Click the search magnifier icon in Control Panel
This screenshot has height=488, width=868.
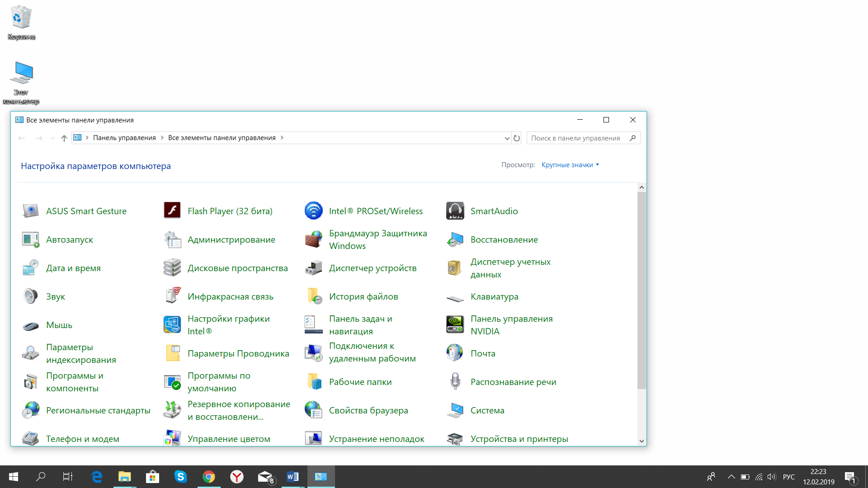tap(632, 138)
